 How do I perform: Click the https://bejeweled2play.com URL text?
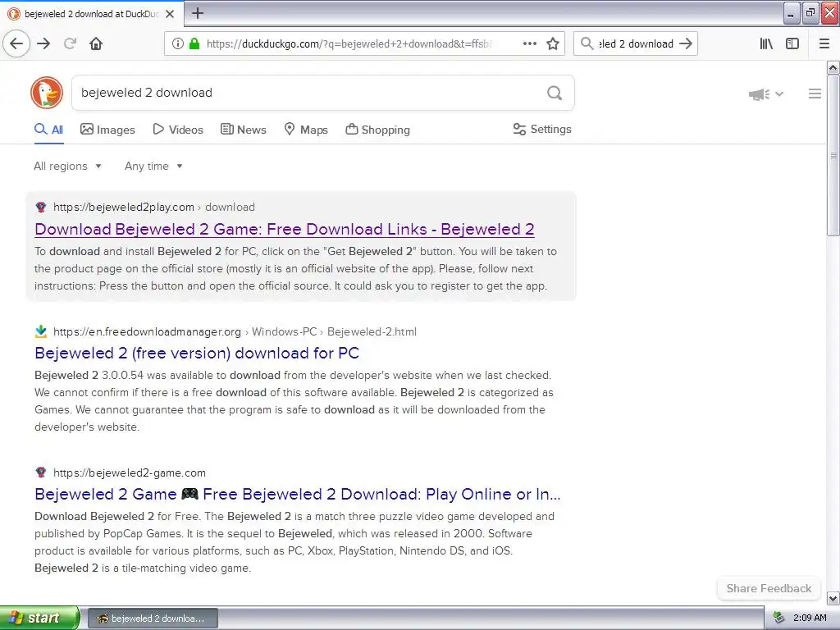124,207
